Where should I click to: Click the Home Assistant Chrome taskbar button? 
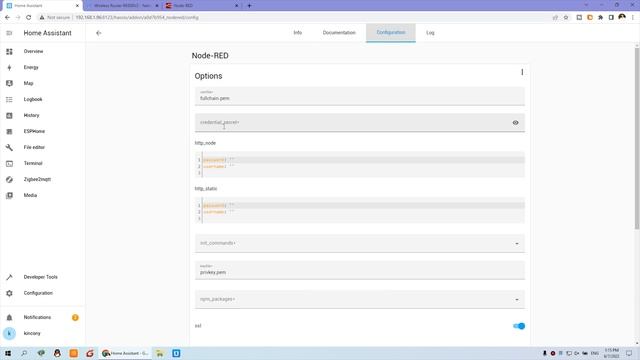[126, 353]
